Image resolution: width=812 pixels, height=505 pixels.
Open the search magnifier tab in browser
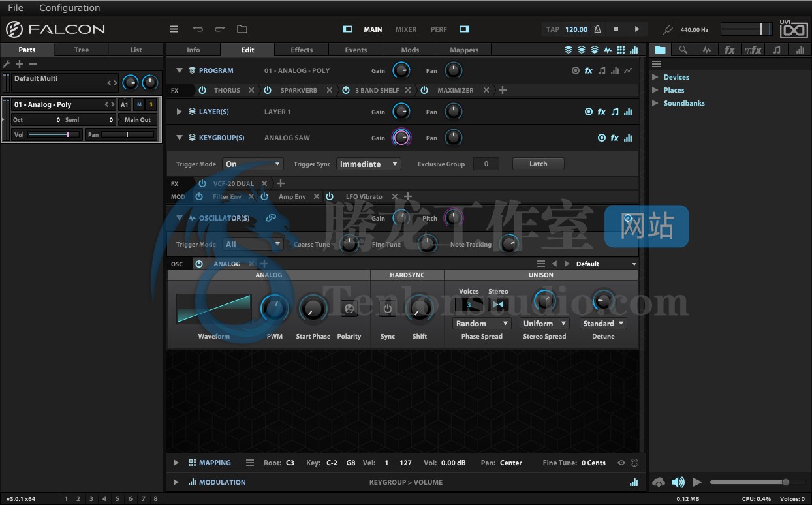point(683,50)
